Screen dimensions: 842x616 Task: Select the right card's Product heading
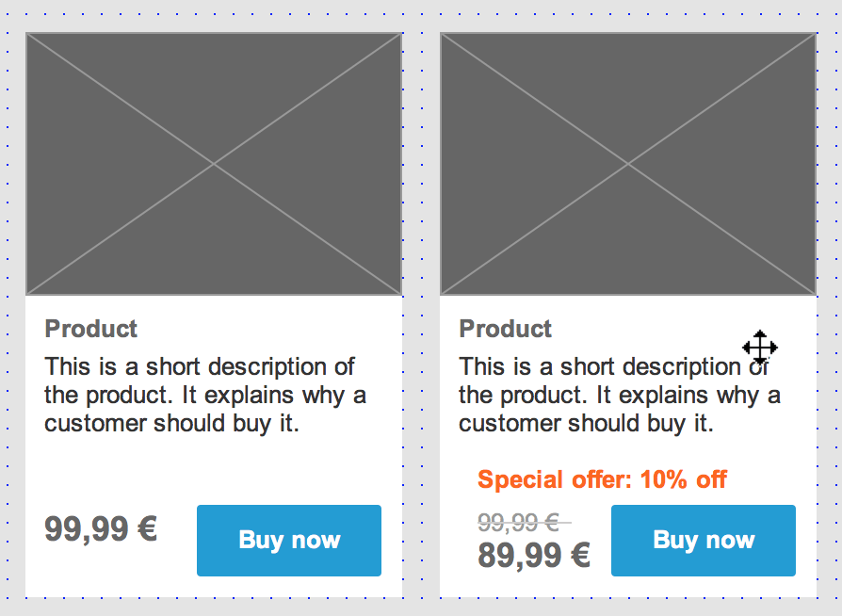coord(506,329)
